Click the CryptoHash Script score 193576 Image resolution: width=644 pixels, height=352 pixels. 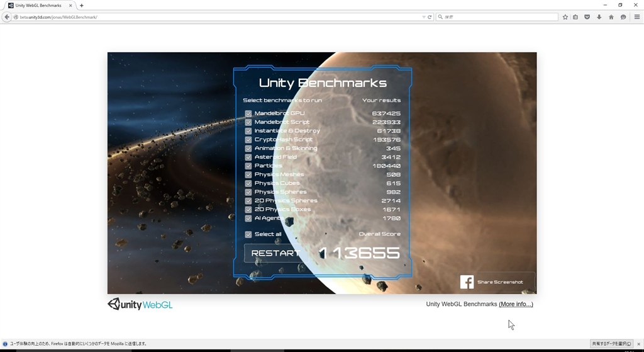[x=387, y=140]
